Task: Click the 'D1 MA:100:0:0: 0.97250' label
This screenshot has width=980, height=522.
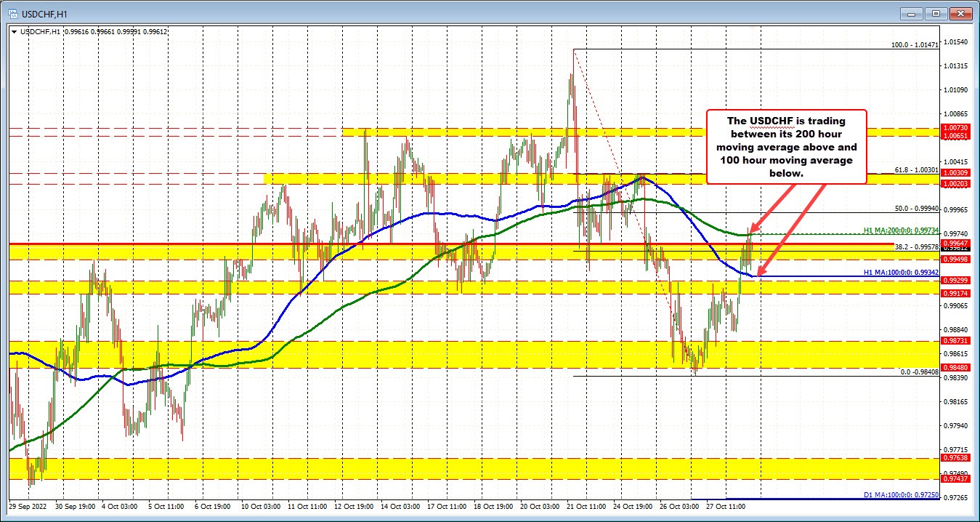Action: click(902, 494)
